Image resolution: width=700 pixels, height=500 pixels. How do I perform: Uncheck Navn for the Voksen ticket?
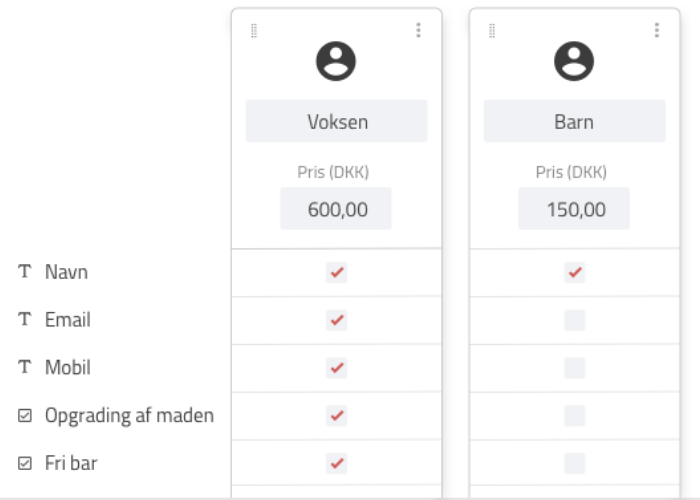337,272
